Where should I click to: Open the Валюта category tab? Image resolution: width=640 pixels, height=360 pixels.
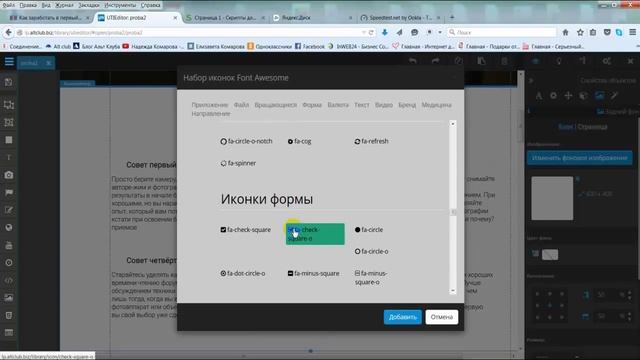pyautogui.click(x=338, y=105)
